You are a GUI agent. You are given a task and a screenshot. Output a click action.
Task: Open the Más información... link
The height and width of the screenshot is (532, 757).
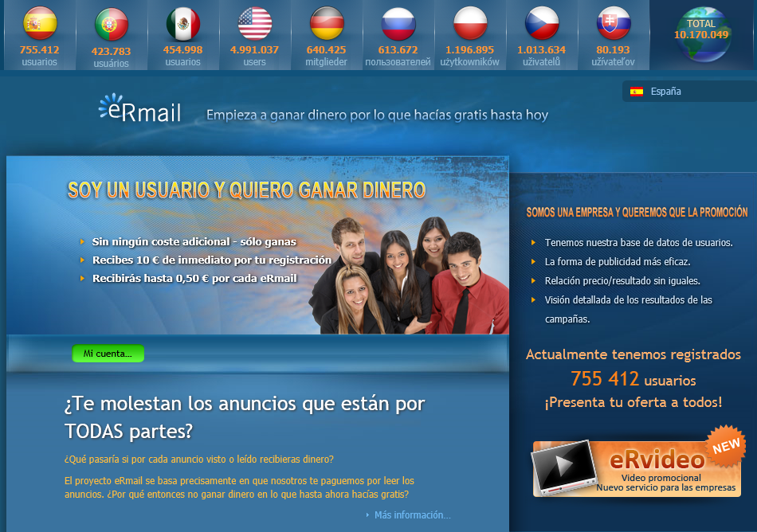412,515
